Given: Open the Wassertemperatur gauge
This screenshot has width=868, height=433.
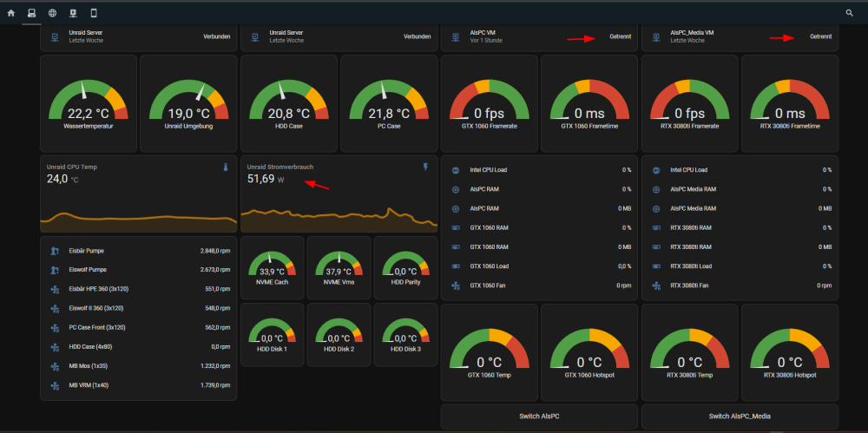Looking at the screenshot, I should pyautogui.click(x=88, y=103).
